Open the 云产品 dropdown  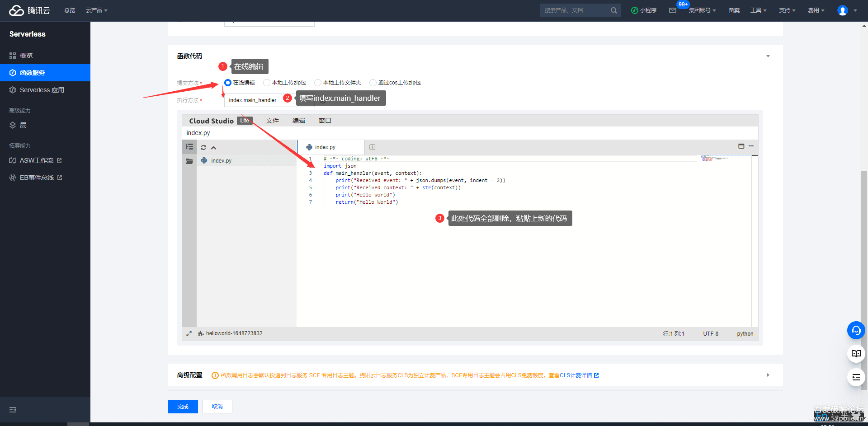(97, 10)
